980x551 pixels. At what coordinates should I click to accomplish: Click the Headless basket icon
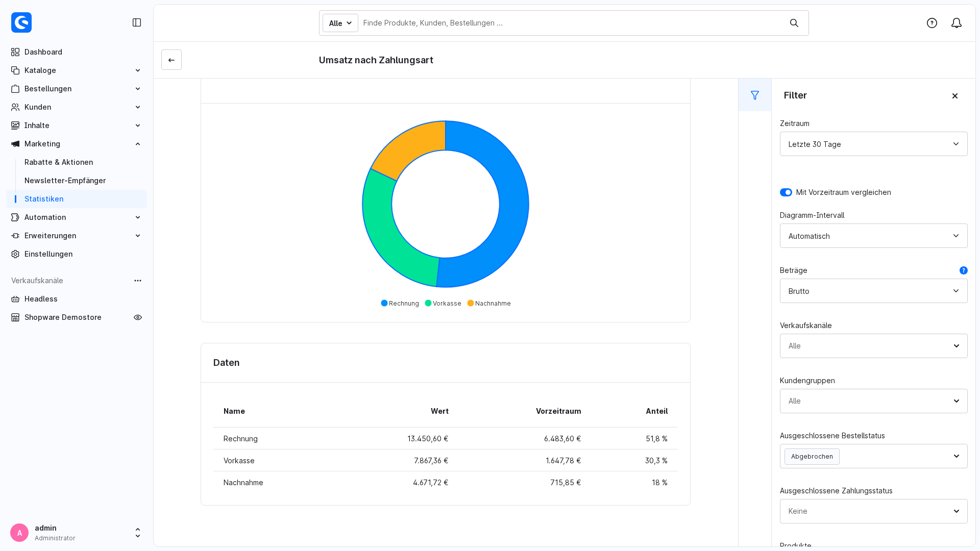point(15,299)
